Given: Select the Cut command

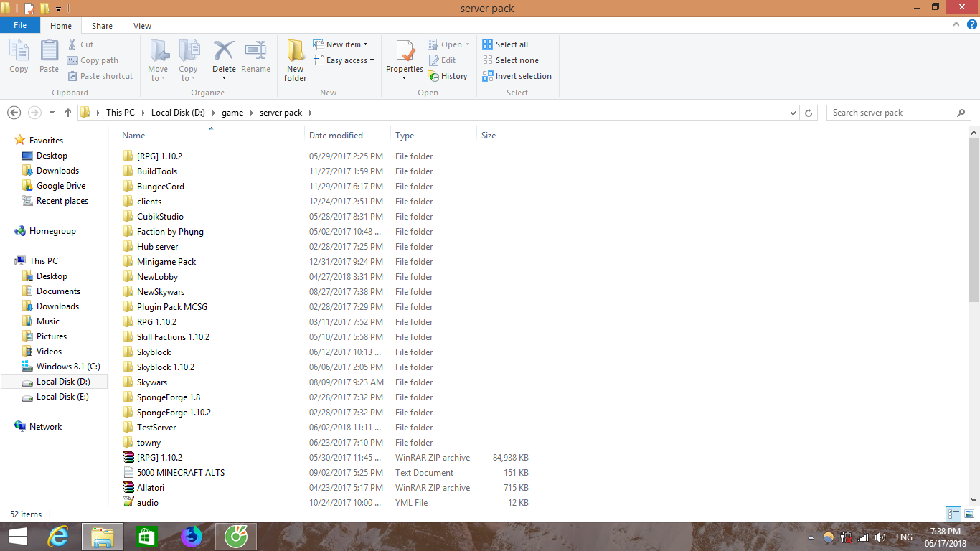Looking at the screenshot, I should pos(80,44).
